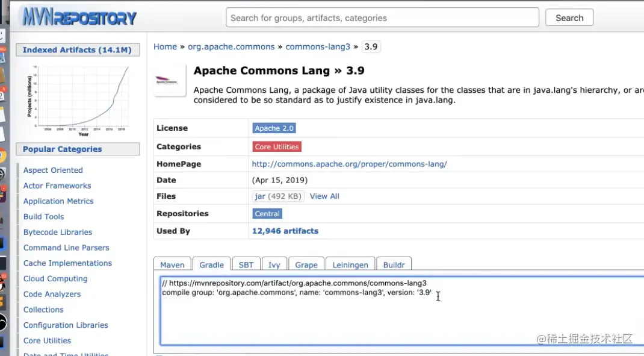
Task: Open the 12,946 artifacts usage link
Action: 285,231
